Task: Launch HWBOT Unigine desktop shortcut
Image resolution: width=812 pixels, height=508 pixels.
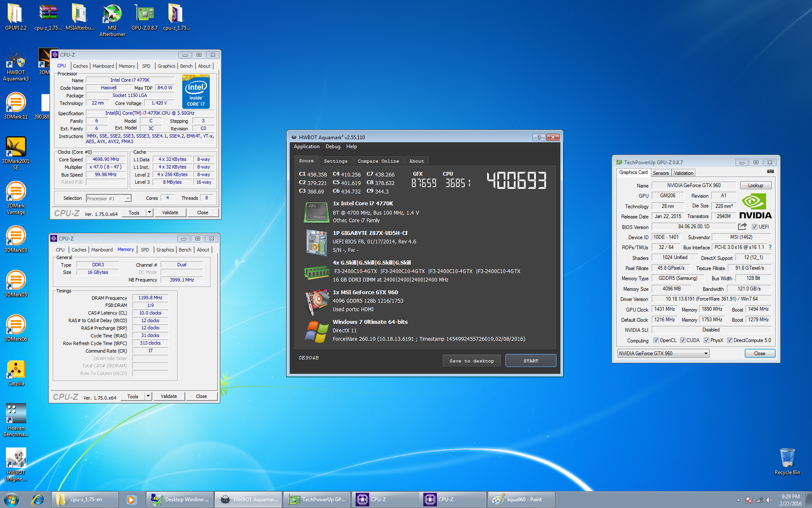Action: click(x=16, y=464)
